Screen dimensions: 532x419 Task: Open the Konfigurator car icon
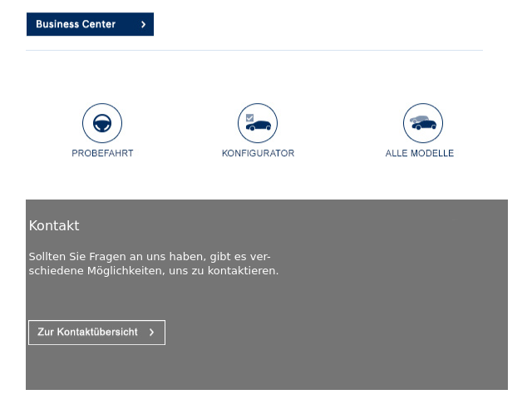[x=258, y=123]
